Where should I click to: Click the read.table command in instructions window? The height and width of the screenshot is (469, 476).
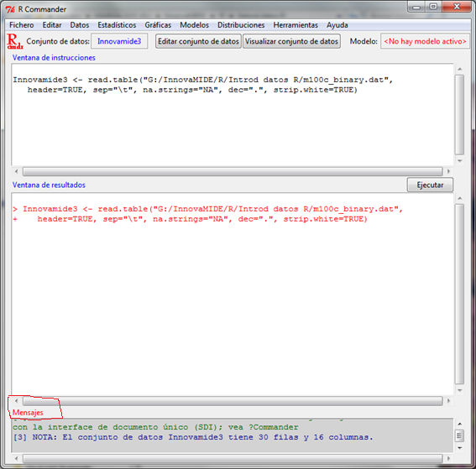[203, 85]
